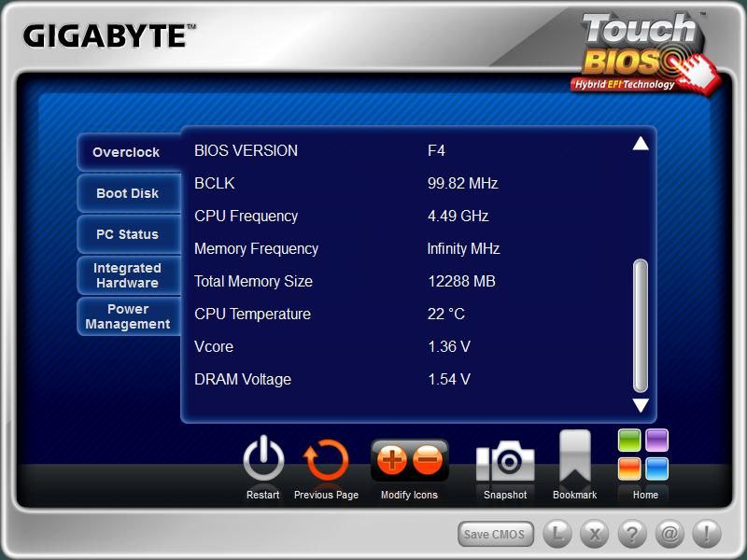Image resolution: width=747 pixels, height=560 pixels.
Task: Select the Vcore label
Action: click(x=214, y=346)
